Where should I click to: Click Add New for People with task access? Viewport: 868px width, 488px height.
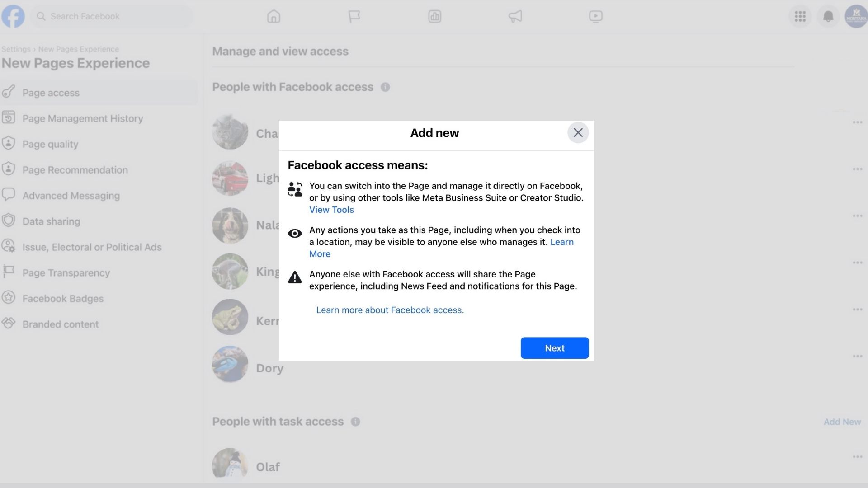click(x=842, y=422)
